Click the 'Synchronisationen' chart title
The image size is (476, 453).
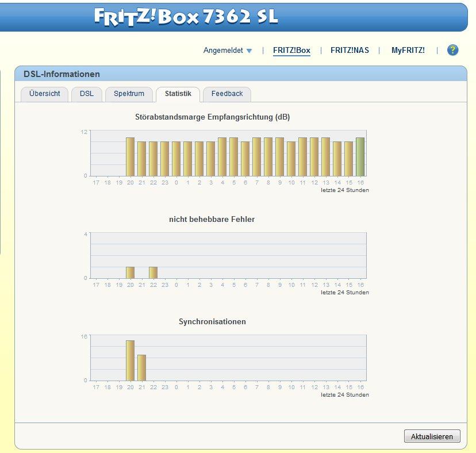tap(212, 321)
